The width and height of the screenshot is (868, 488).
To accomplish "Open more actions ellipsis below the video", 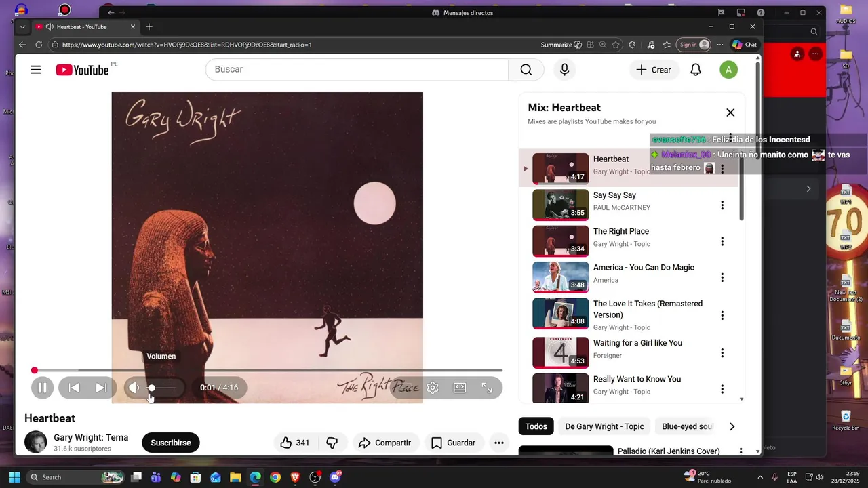I will [499, 443].
